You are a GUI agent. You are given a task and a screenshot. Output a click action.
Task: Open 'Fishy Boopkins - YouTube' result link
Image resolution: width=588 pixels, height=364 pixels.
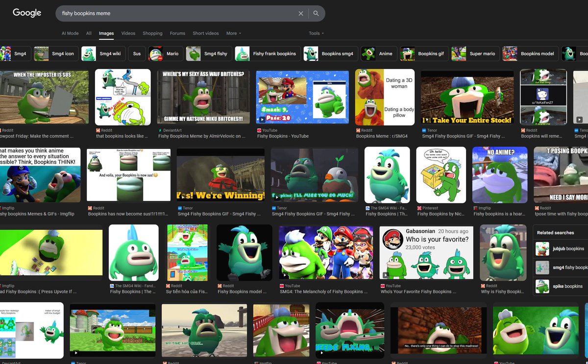(283, 136)
